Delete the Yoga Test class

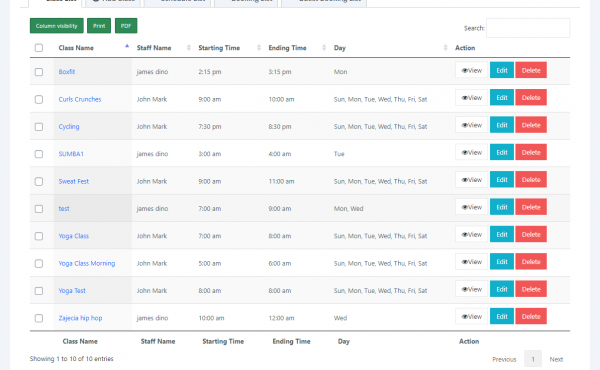(531, 289)
